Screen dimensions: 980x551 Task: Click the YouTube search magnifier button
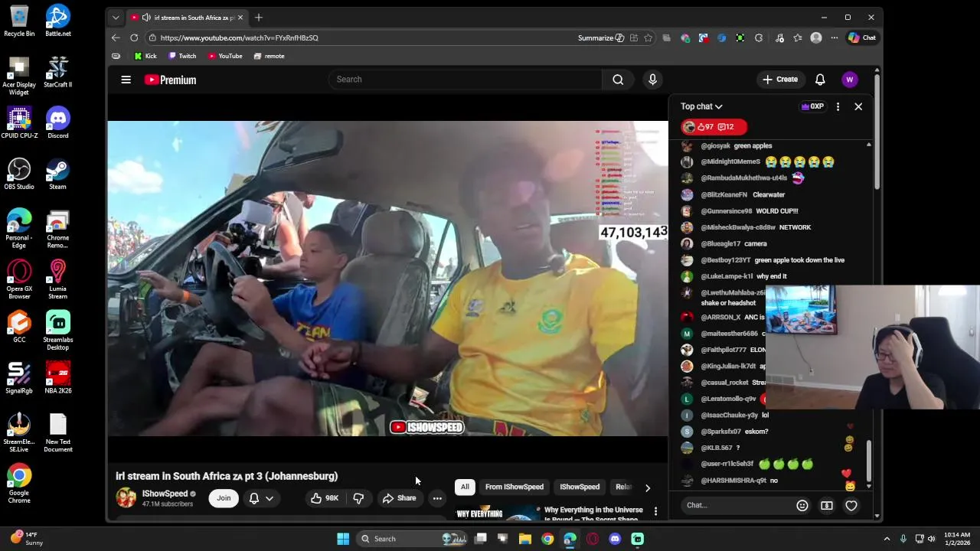(x=618, y=80)
